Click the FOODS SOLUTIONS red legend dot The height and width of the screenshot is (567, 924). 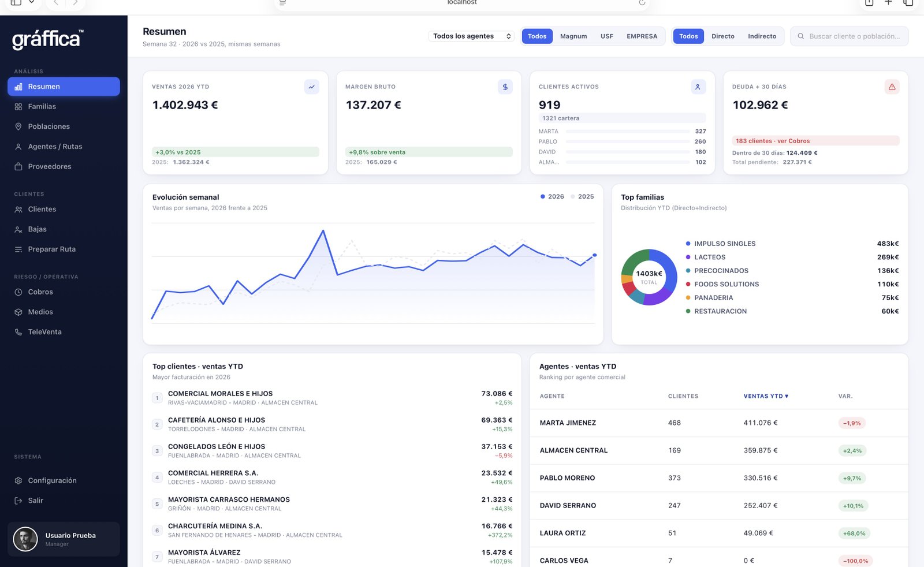tap(688, 284)
